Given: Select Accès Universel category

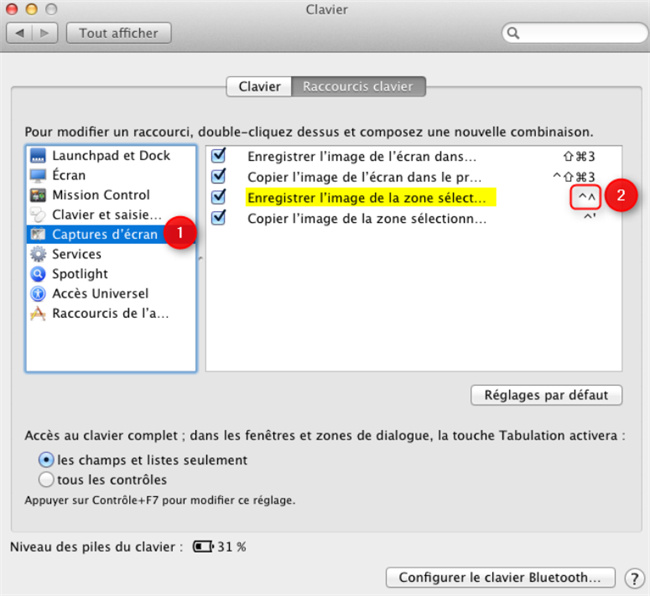Looking at the screenshot, I should [111, 293].
